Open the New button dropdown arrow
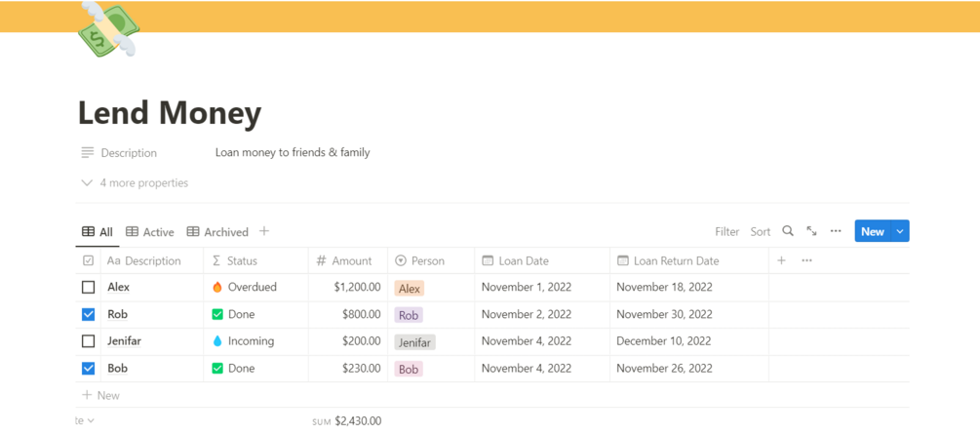This screenshot has height=435, width=980. 900,231
